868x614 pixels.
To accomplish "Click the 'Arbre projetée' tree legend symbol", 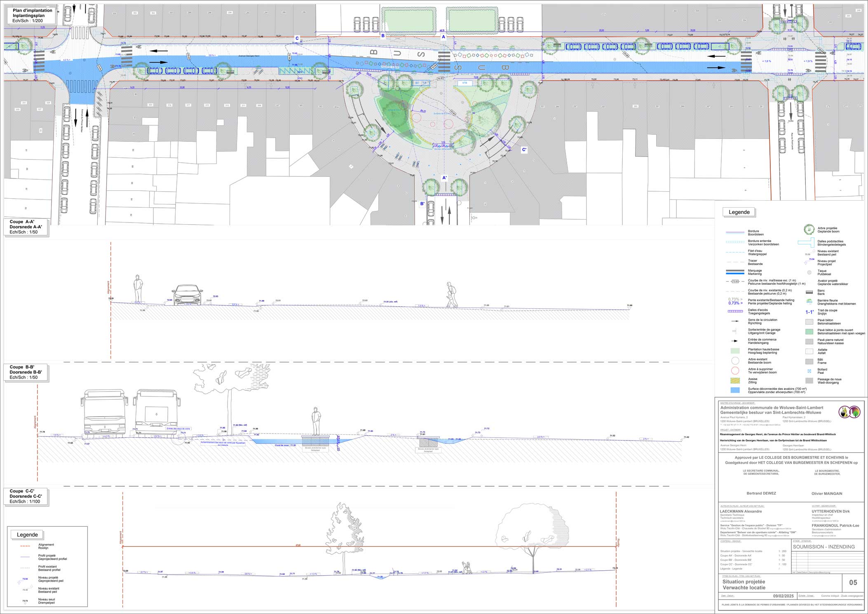I will click(x=809, y=230).
